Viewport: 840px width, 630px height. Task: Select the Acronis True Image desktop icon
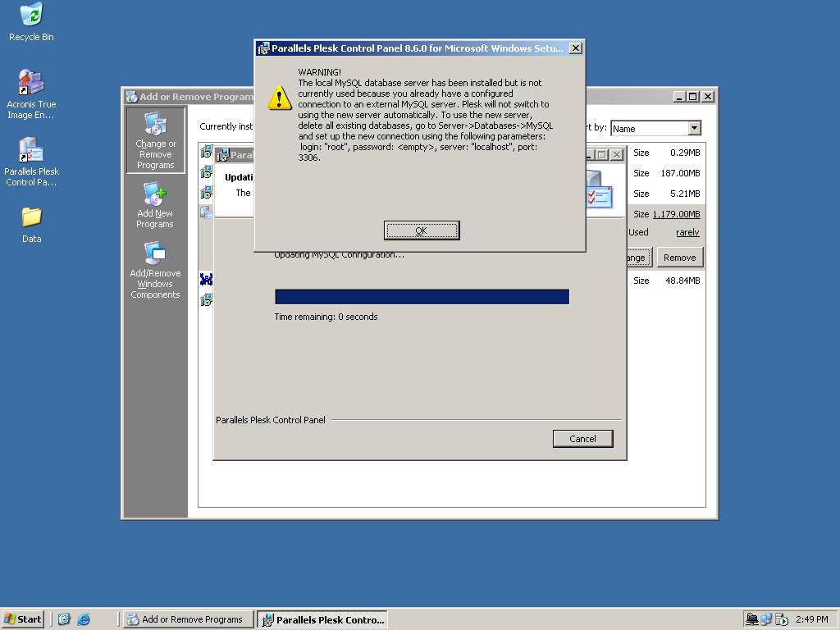32,94
